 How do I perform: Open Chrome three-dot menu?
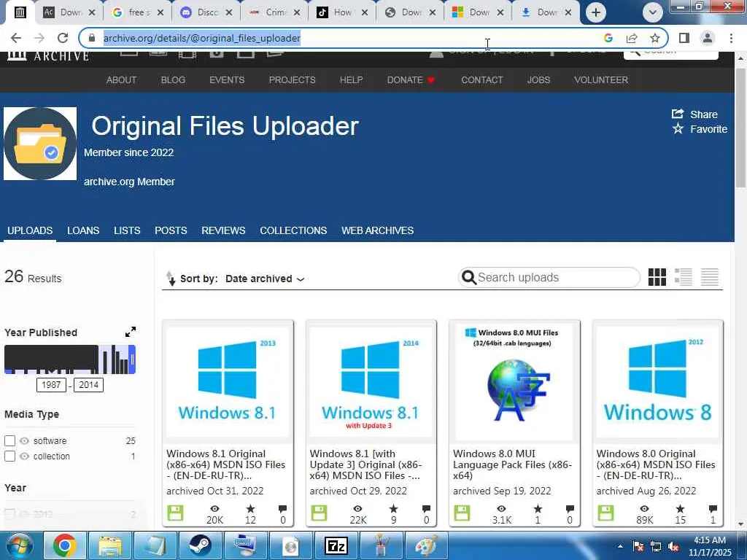point(731,38)
